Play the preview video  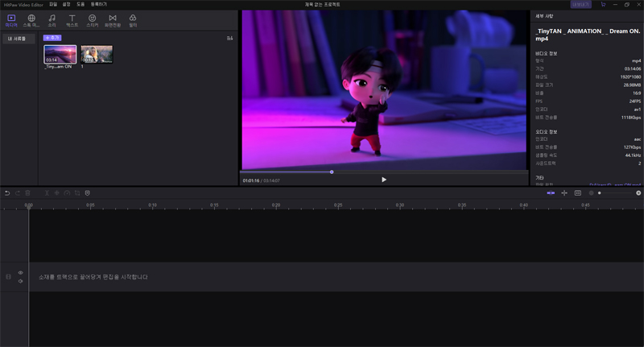tap(384, 180)
